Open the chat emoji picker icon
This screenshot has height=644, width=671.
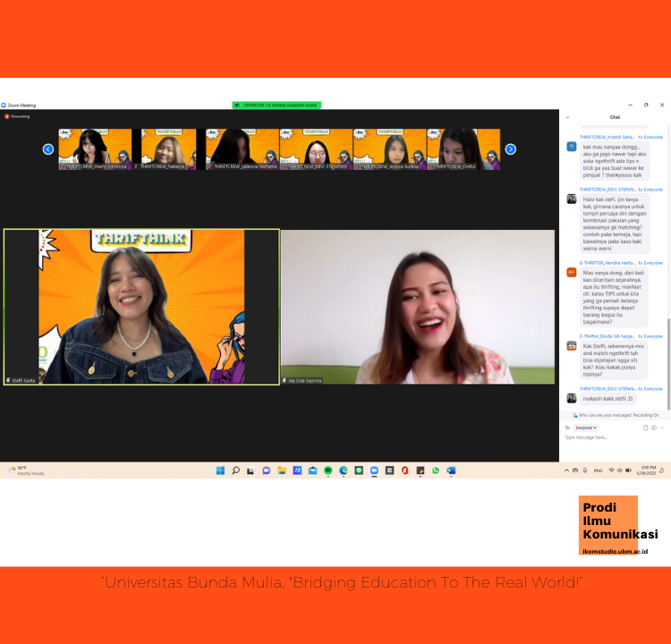(653, 428)
